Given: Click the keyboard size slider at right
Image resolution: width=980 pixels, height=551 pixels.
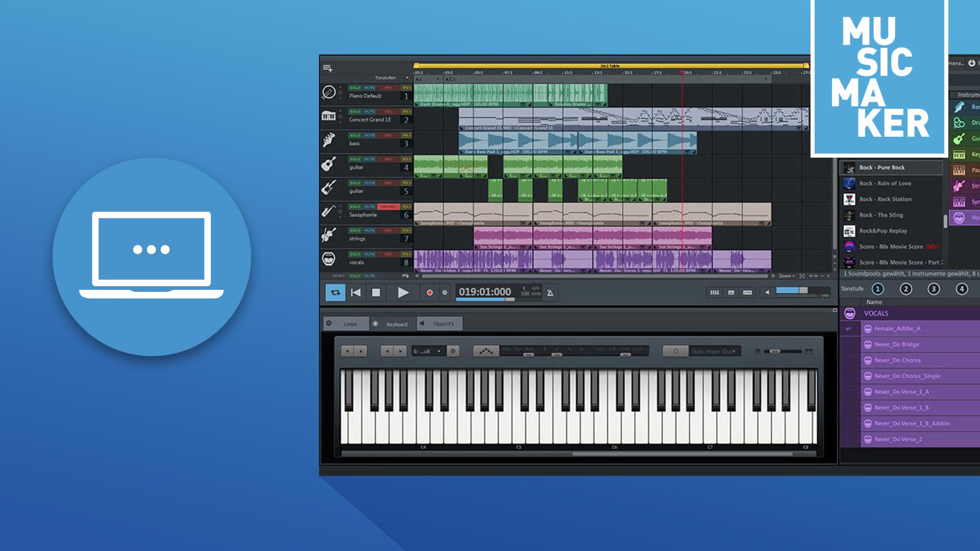Looking at the screenshot, I should pos(783,351).
